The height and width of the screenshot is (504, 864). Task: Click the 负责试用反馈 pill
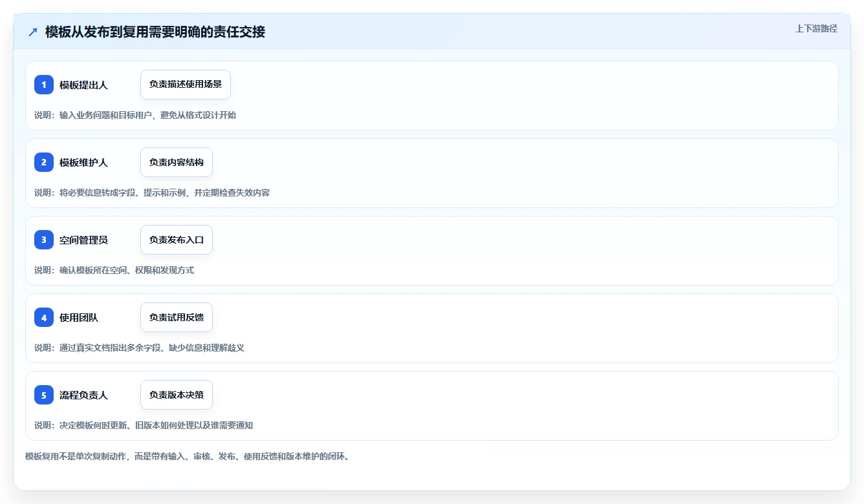click(177, 317)
